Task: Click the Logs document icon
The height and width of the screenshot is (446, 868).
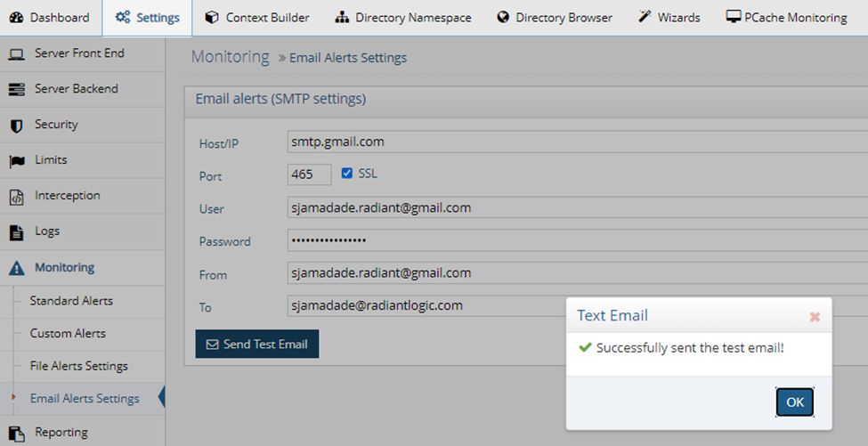Action: pyautogui.click(x=17, y=233)
